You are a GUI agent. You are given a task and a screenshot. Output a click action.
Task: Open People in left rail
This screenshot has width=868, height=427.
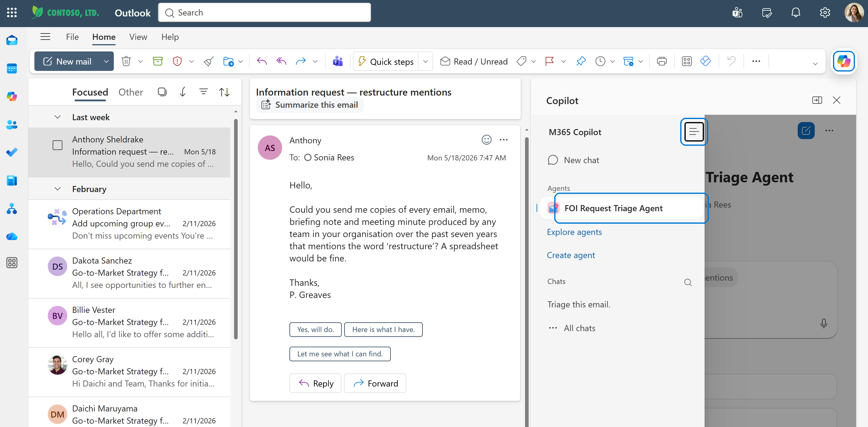point(12,125)
